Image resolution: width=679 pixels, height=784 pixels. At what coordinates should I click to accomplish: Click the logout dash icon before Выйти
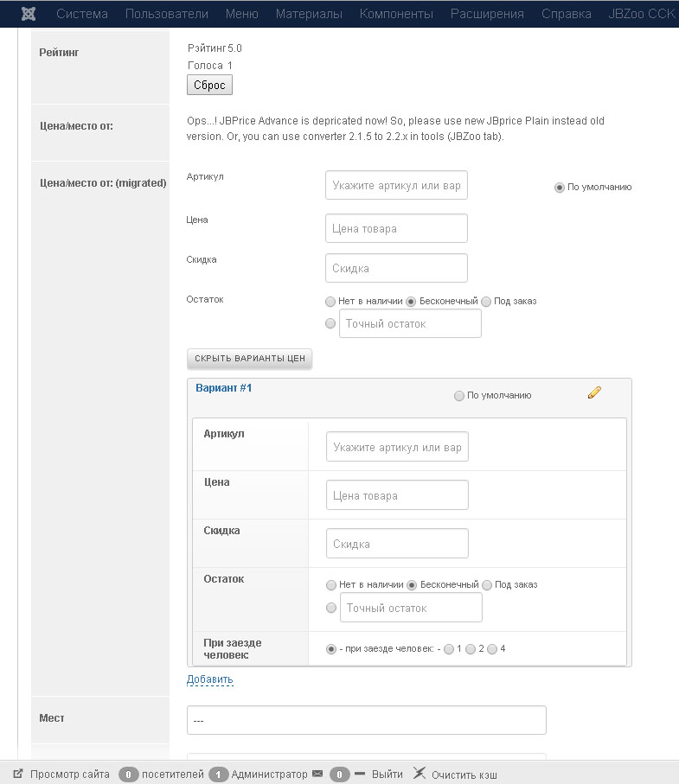[x=360, y=774]
